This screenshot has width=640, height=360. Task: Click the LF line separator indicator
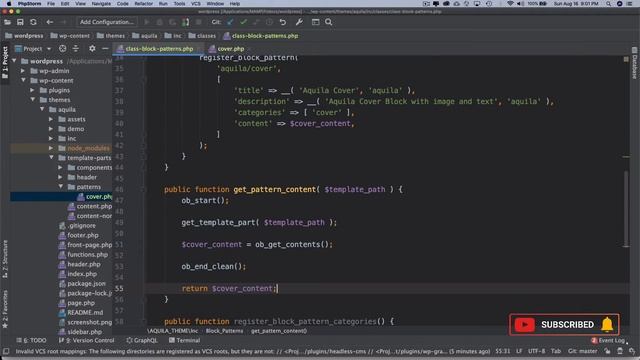[x=519, y=351]
